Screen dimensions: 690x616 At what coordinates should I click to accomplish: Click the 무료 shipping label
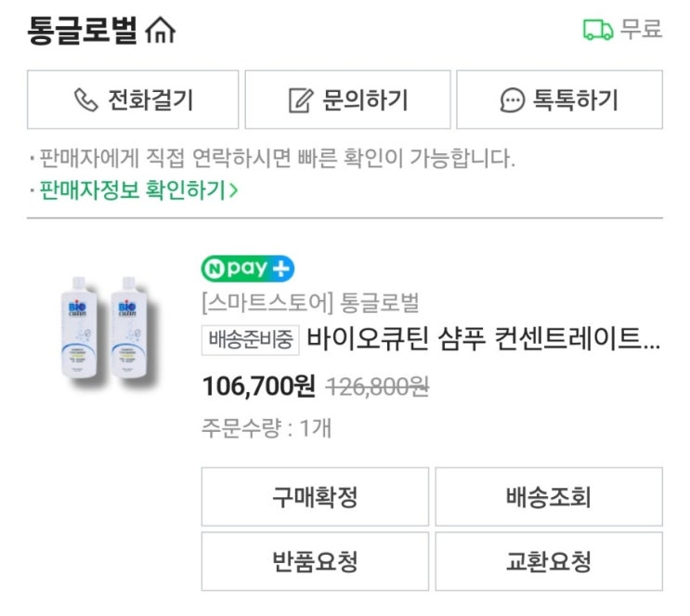click(641, 30)
